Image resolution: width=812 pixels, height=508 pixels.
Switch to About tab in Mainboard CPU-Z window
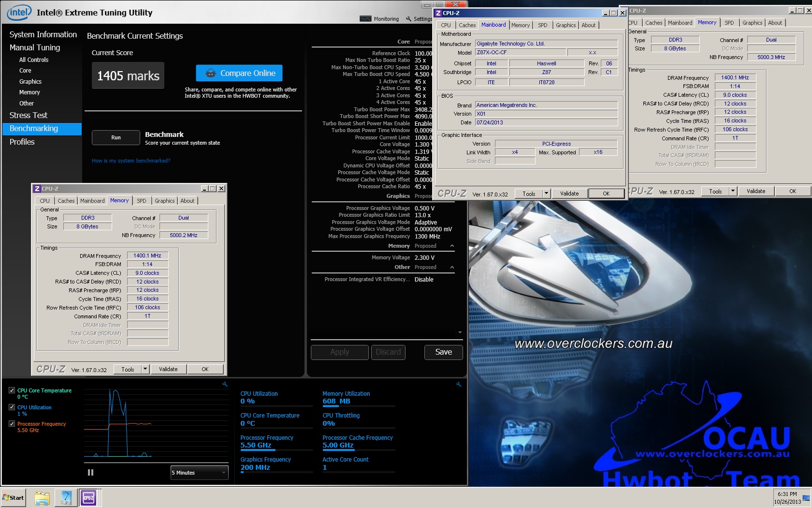click(x=589, y=25)
